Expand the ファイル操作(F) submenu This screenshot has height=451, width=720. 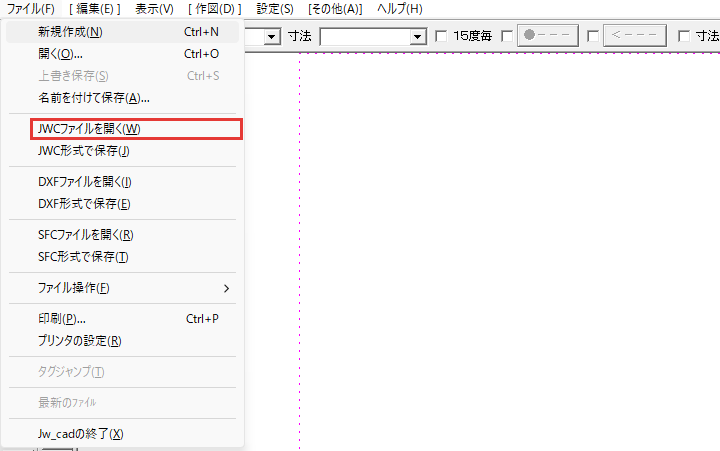click(x=122, y=288)
